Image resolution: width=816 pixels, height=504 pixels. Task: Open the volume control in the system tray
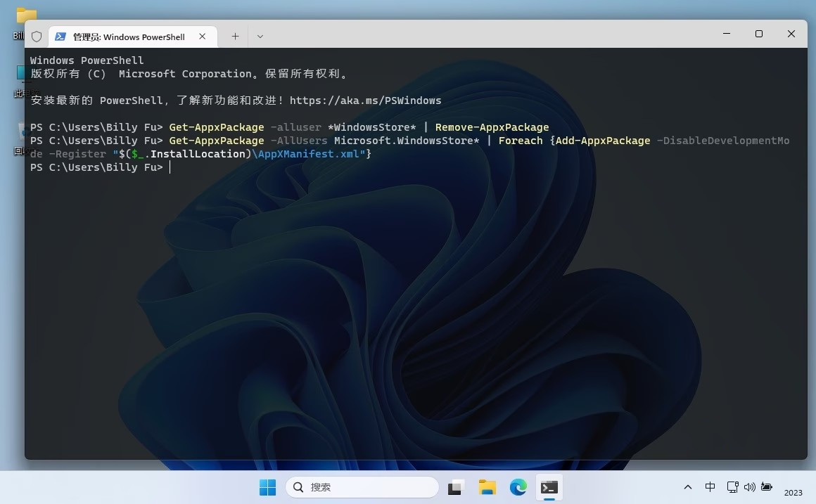(x=750, y=486)
